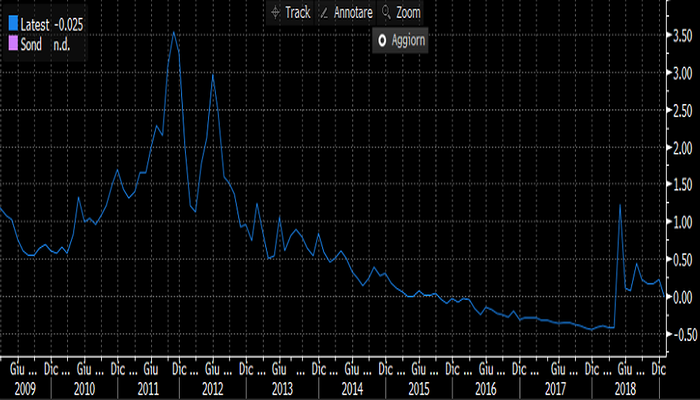Click the highest chart peak near 3.50
The height and width of the screenshot is (400, 700).
tap(174, 32)
